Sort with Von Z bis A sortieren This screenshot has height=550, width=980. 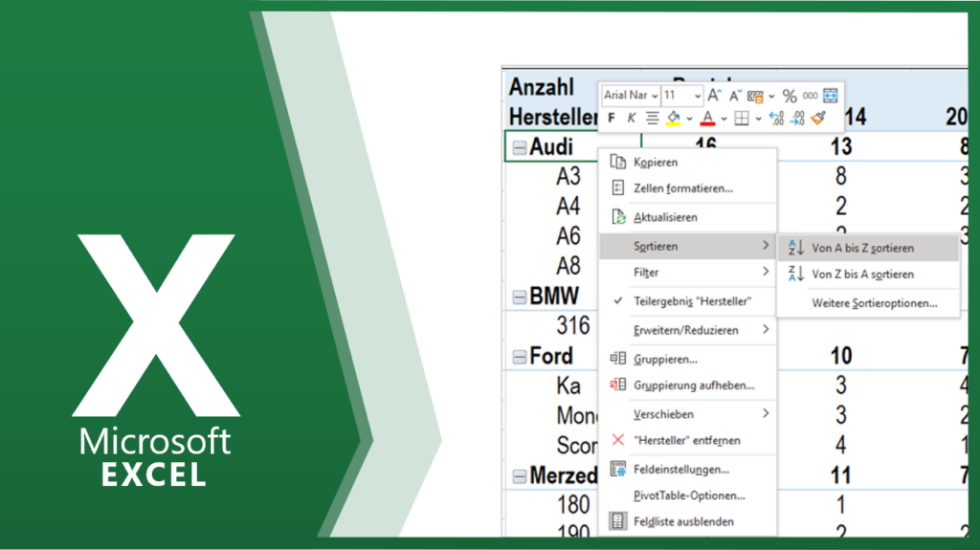tap(868, 275)
